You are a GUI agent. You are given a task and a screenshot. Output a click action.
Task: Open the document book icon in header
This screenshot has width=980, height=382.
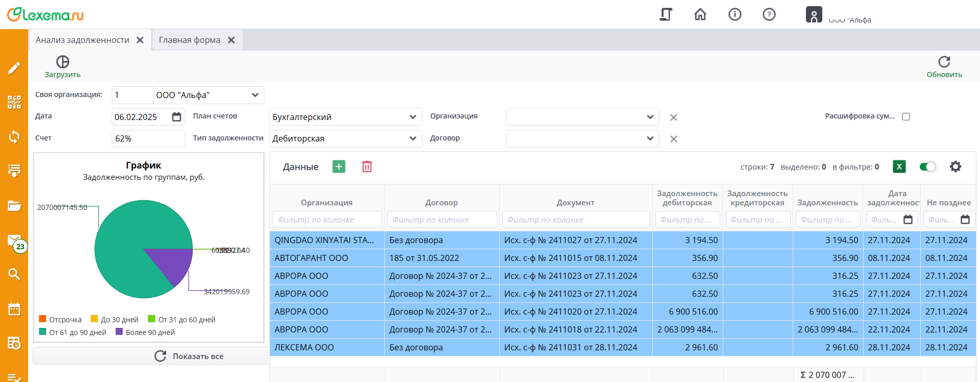pyautogui.click(x=666, y=14)
